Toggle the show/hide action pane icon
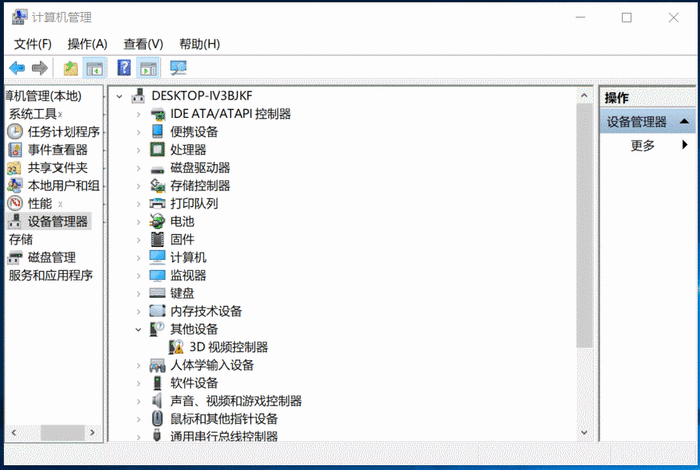Screen dimensions: 700x470 click(x=148, y=68)
